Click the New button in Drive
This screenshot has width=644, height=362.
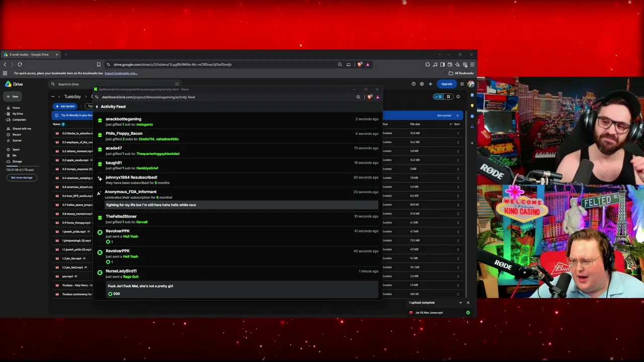[13, 97]
